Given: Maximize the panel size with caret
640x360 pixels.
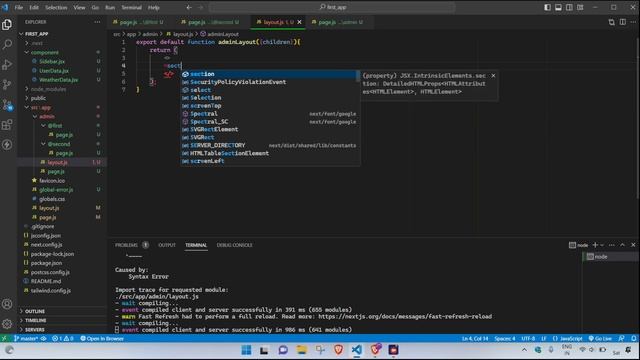Looking at the screenshot, I should coord(622,245).
